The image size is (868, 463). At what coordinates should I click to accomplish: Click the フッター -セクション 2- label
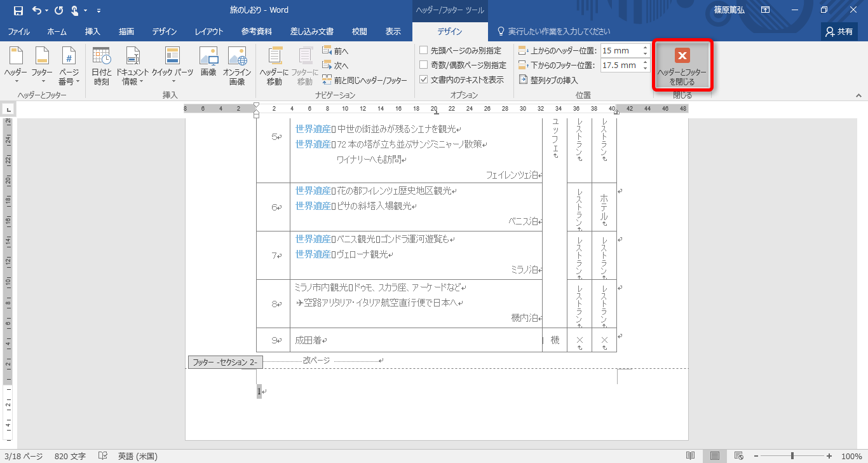click(226, 363)
